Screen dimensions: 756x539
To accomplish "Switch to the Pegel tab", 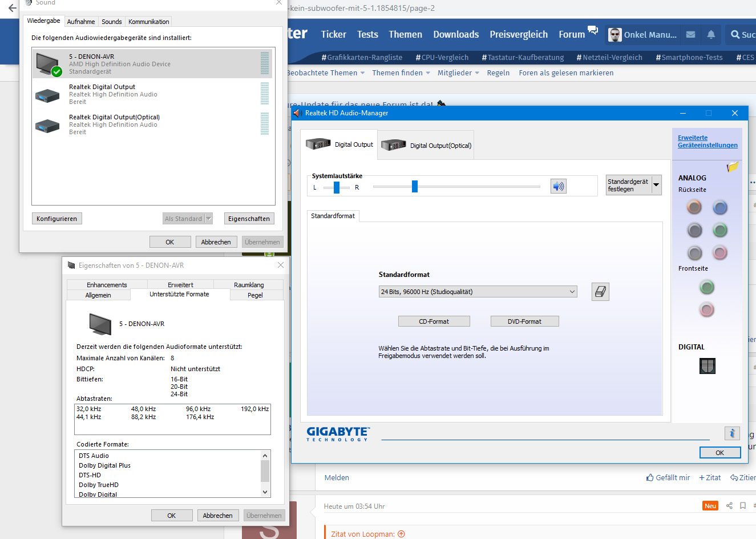I will pos(256,295).
